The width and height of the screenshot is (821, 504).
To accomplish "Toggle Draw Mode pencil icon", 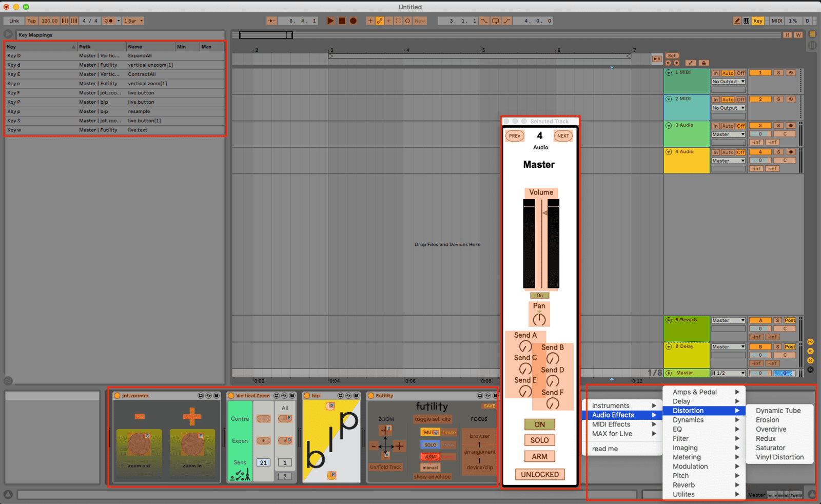I will [x=737, y=21].
